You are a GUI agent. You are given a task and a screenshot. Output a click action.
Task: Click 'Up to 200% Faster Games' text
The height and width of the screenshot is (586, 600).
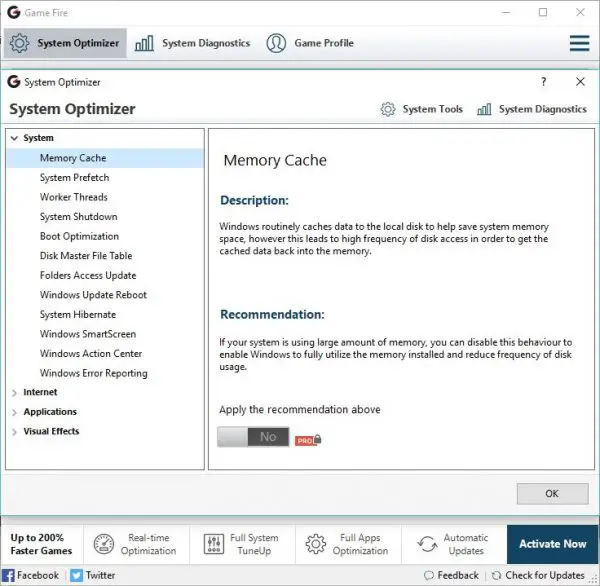tap(41, 544)
